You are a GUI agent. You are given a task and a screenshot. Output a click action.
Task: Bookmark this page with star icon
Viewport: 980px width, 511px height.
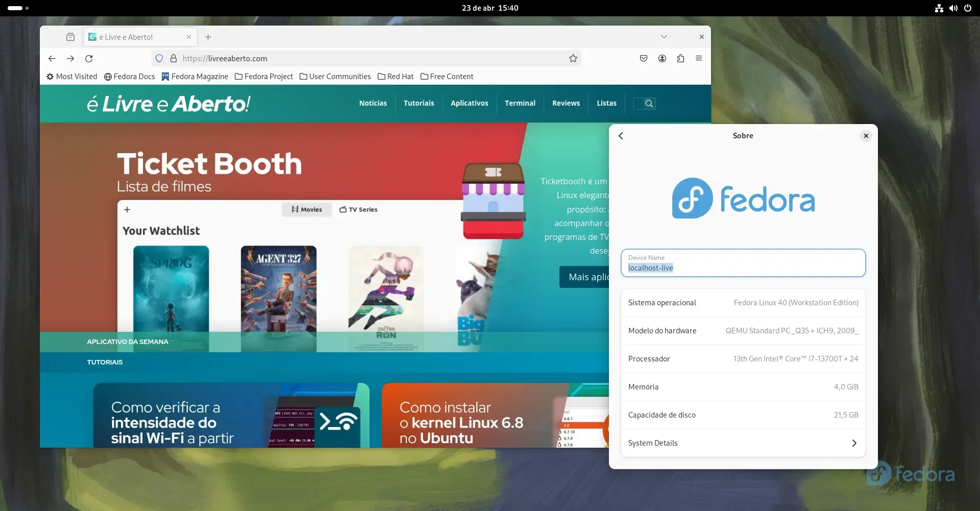pos(573,58)
